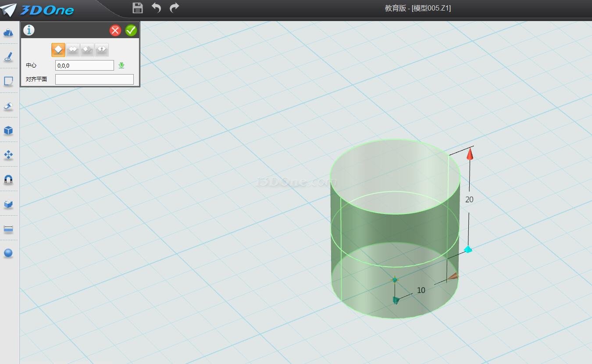
Task: Open the measure distance tool
Action: [x=8, y=228]
